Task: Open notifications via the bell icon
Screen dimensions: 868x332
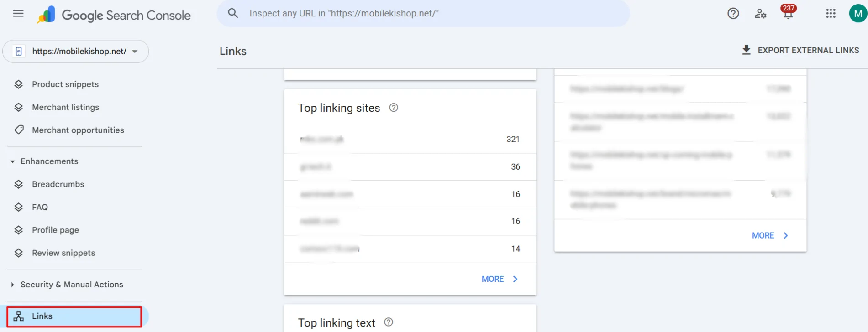Action: click(788, 15)
